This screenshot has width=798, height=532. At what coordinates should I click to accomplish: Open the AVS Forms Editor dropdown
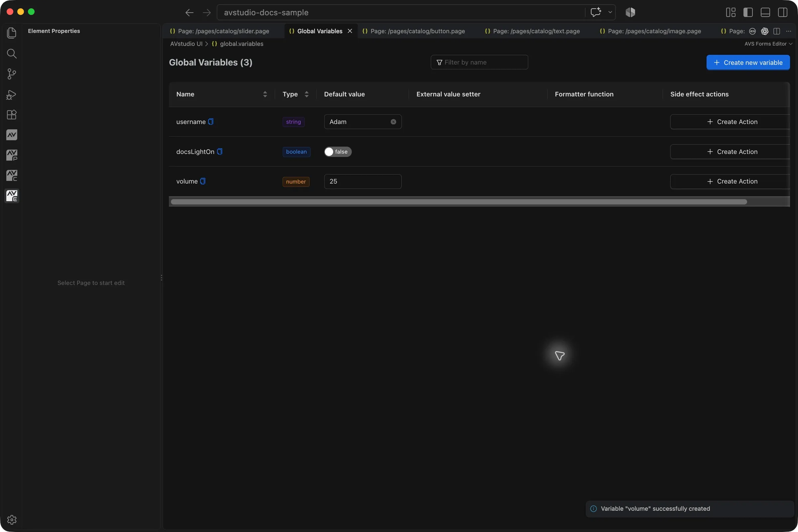[x=768, y=44]
